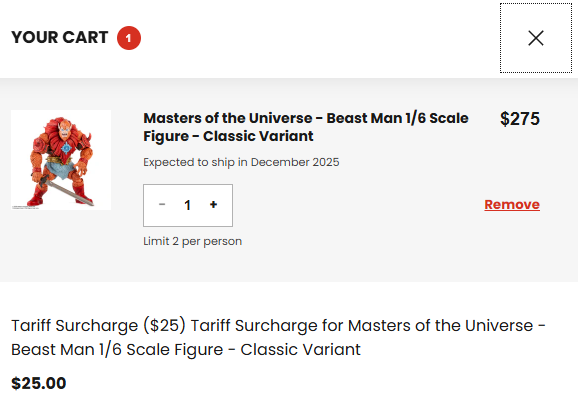Remove Beast Man figure from cart
The height and width of the screenshot is (399, 578).
coord(512,204)
